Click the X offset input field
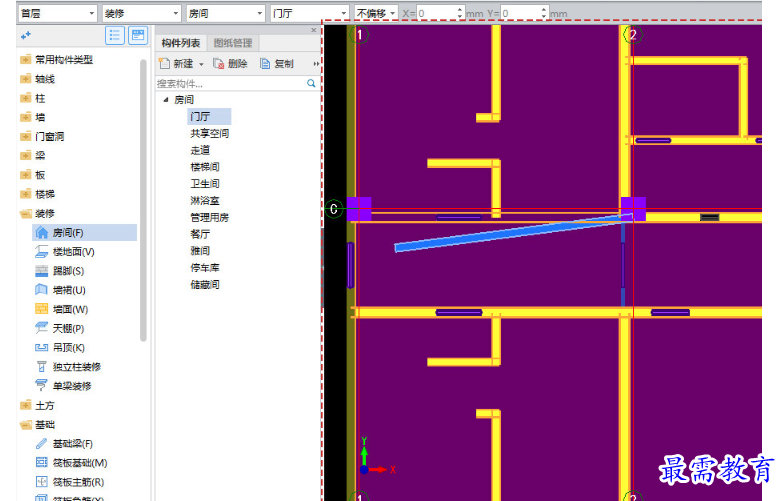 pyautogui.click(x=436, y=13)
